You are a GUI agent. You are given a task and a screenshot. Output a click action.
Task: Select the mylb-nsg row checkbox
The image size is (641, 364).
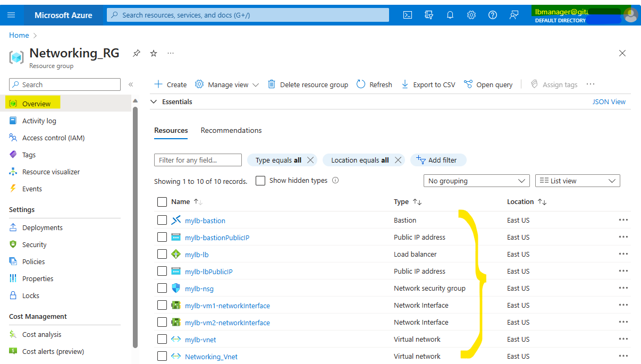coord(162,288)
